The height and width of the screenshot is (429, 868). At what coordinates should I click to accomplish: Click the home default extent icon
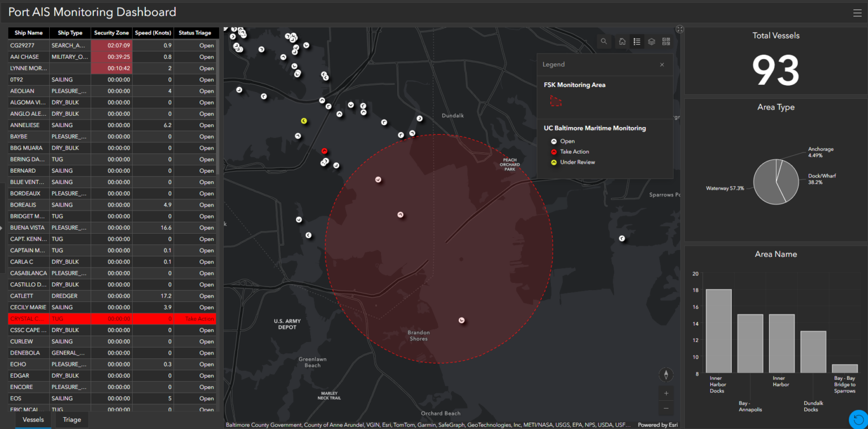(x=621, y=41)
